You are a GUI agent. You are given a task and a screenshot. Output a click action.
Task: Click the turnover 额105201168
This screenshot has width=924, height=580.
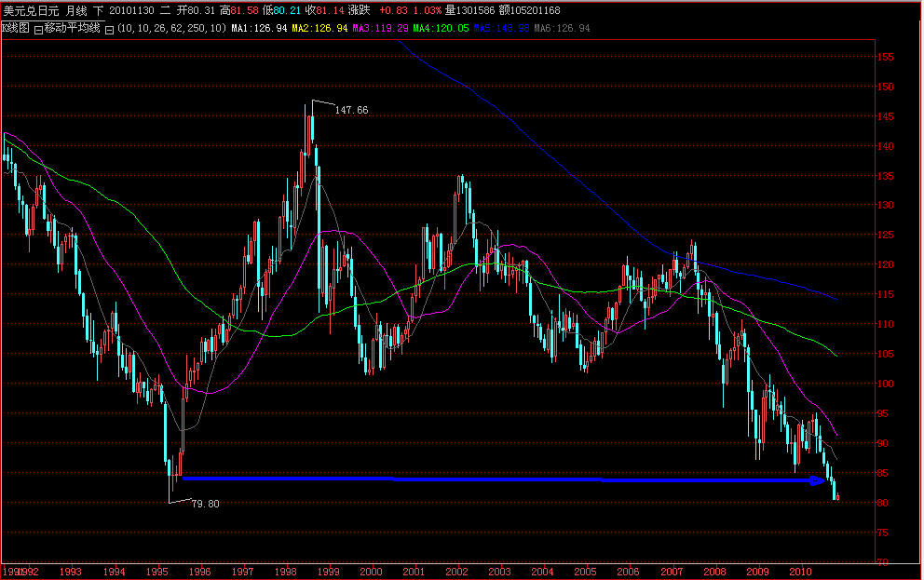(529, 10)
